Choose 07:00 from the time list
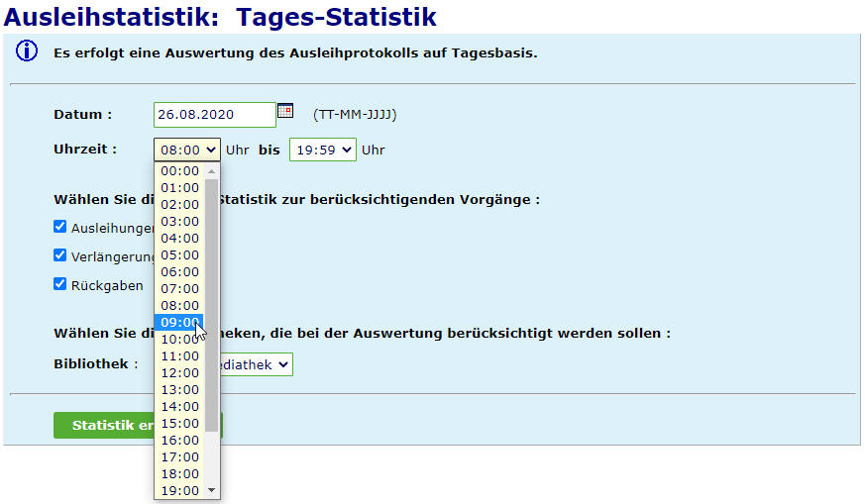Screen dimensions: 865x504 pyautogui.click(x=179, y=288)
